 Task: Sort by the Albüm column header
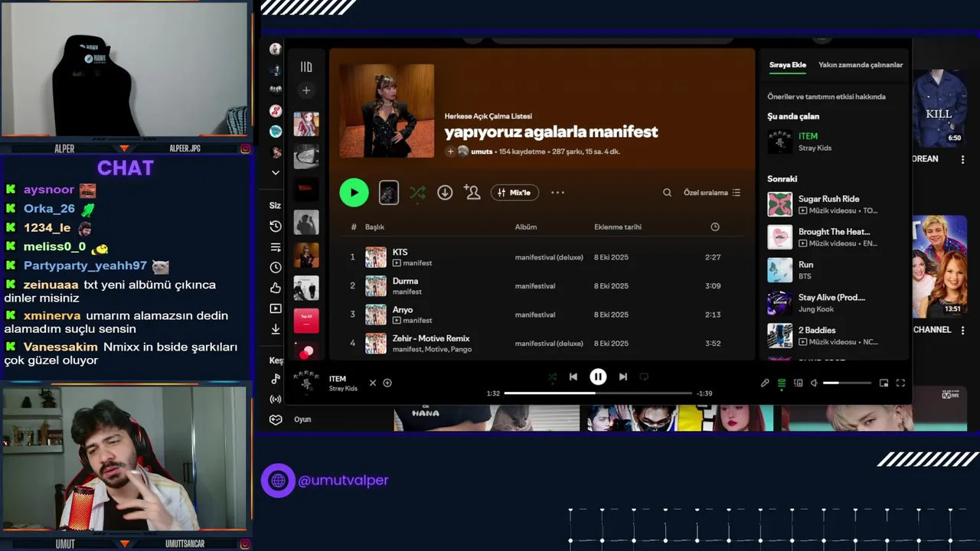[x=526, y=227]
